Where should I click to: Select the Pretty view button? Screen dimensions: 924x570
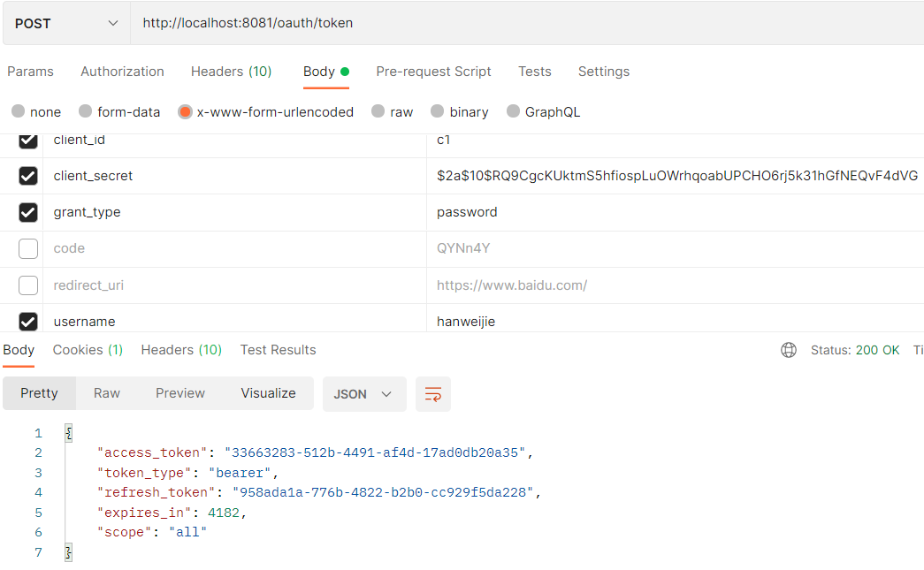[40, 393]
